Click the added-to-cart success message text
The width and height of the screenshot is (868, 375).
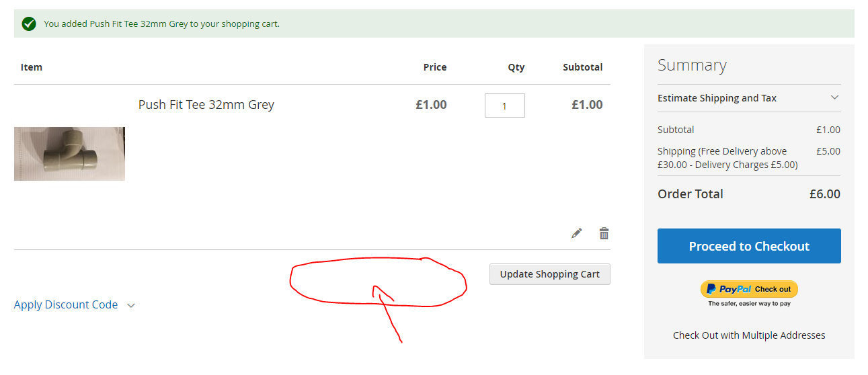[161, 24]
